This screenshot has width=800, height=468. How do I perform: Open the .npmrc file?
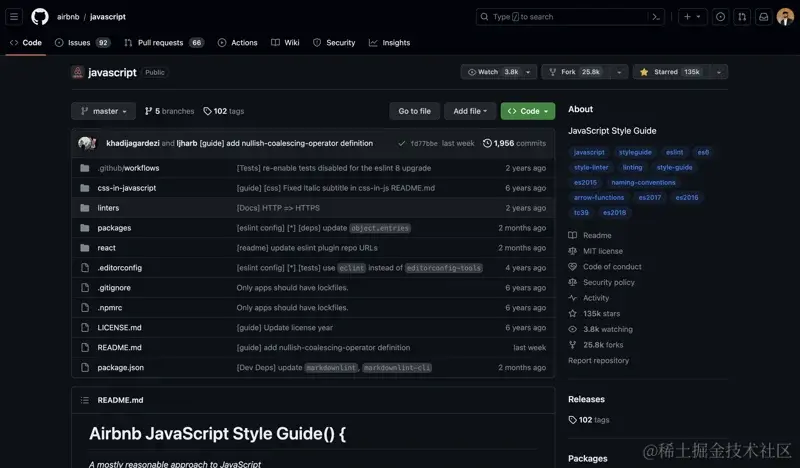pos(110,308)
